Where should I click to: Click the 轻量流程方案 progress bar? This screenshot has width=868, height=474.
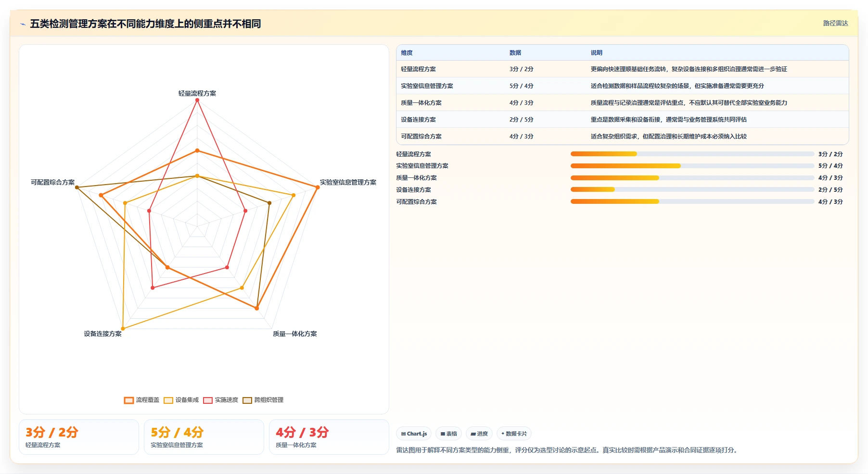click(x=692, y=154)
